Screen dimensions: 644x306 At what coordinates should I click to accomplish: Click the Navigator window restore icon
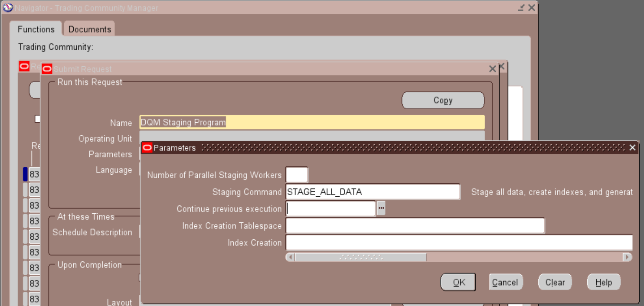(x=521, y=8)
